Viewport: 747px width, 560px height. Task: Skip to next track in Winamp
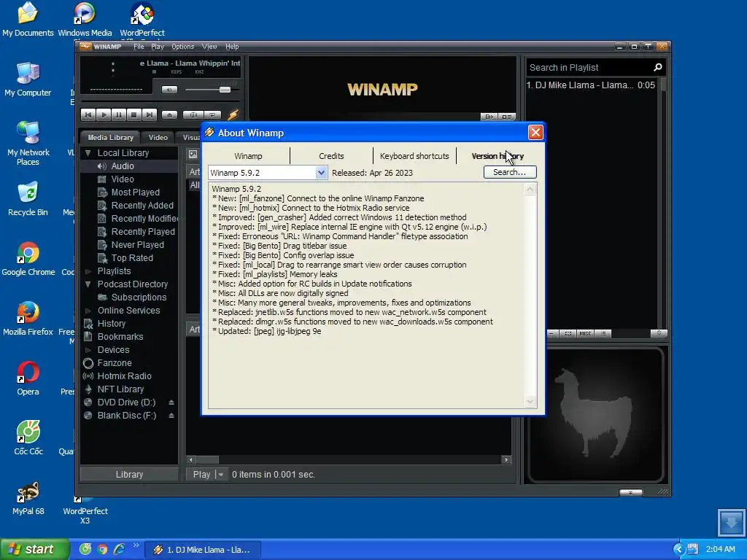coord(149,114)
